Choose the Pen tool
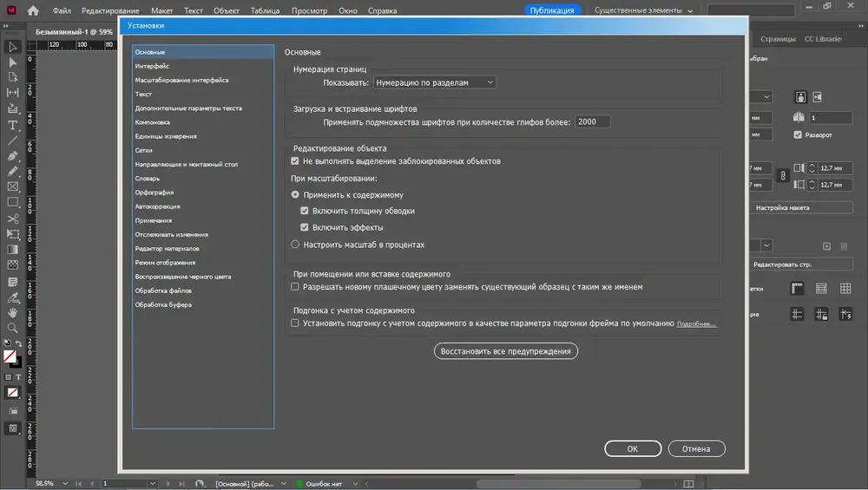The width and height of the screenshot is (868, 490). click(13, 156)
